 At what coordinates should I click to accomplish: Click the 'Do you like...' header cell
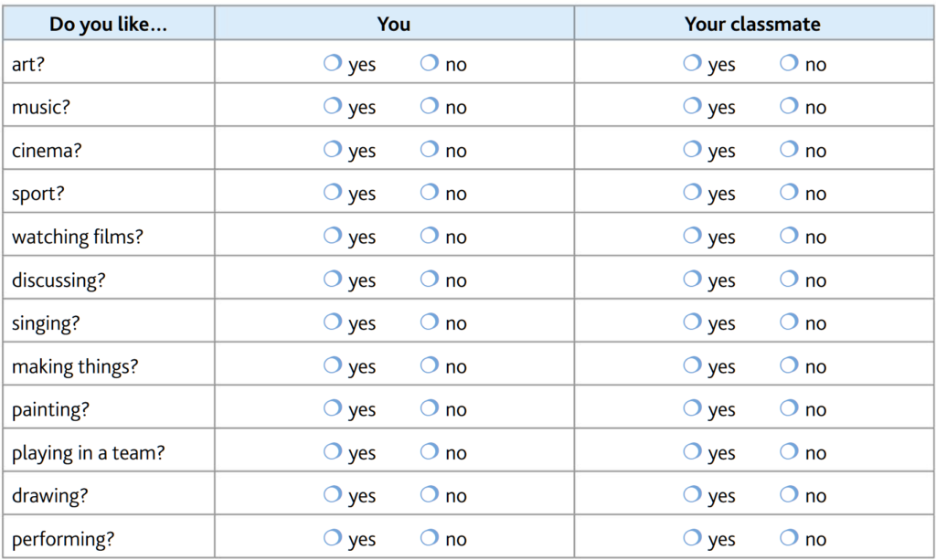(x=108, y=24)
